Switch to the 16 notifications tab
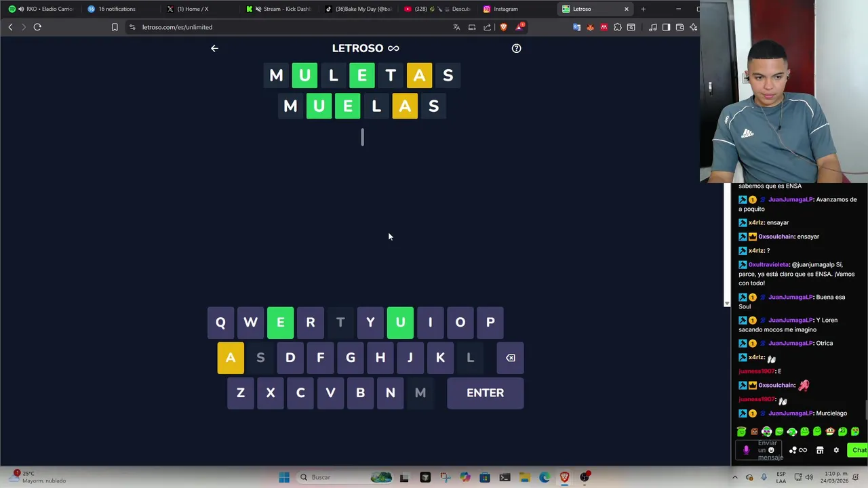This screenshot has height=488, width=868. 120,9
